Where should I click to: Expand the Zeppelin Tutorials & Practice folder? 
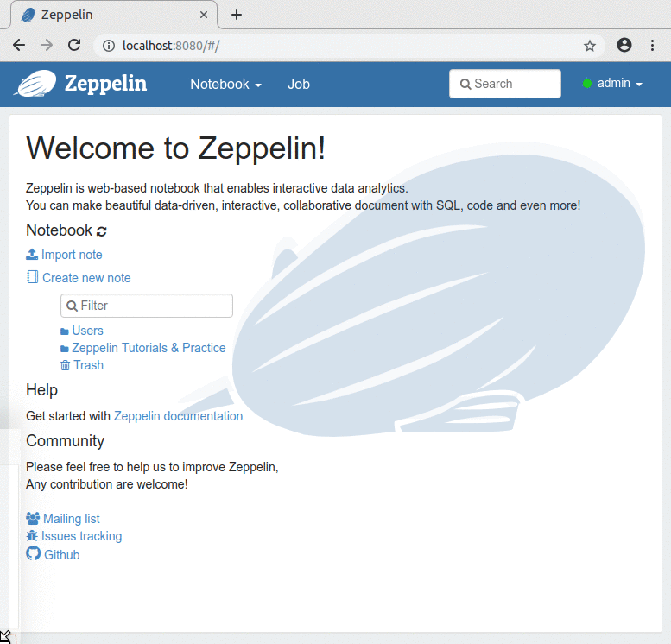click(149, 348)
